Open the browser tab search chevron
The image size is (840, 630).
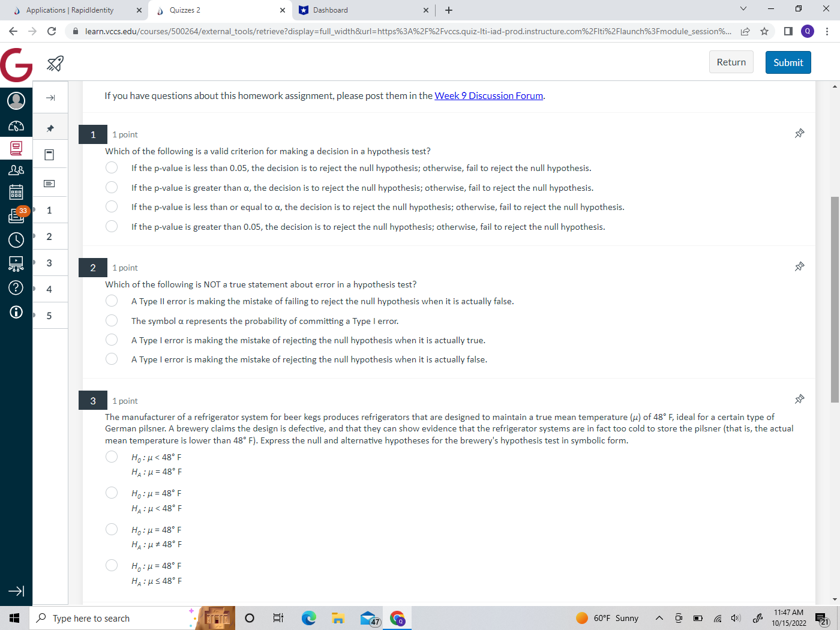(743, 10)
